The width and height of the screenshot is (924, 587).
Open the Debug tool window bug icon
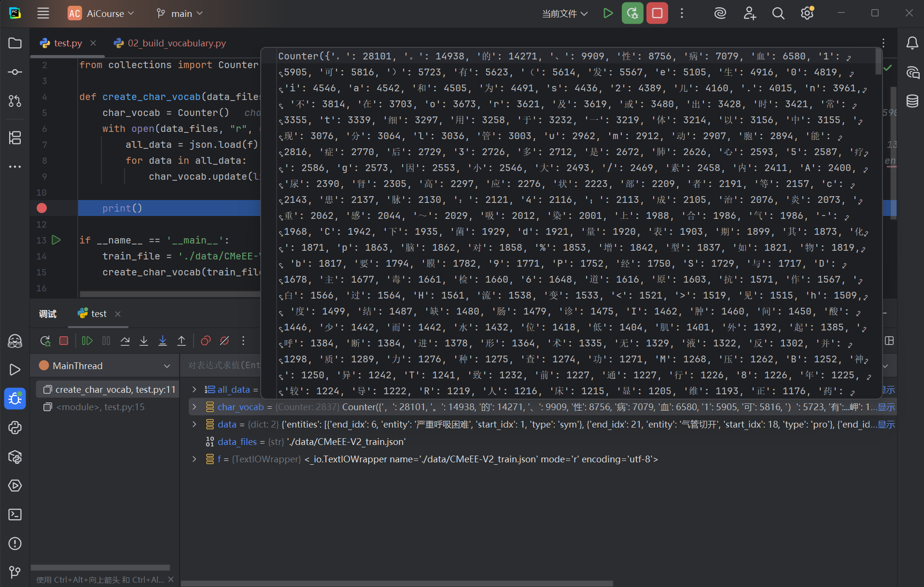point(15,399)
